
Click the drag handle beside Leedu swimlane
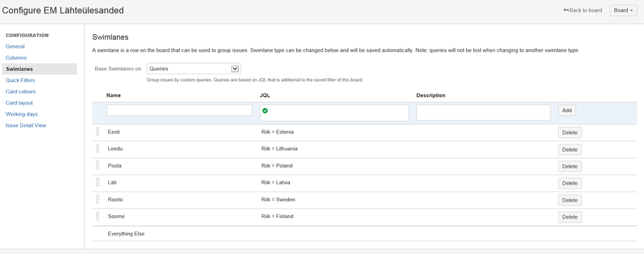click(98, 148)
